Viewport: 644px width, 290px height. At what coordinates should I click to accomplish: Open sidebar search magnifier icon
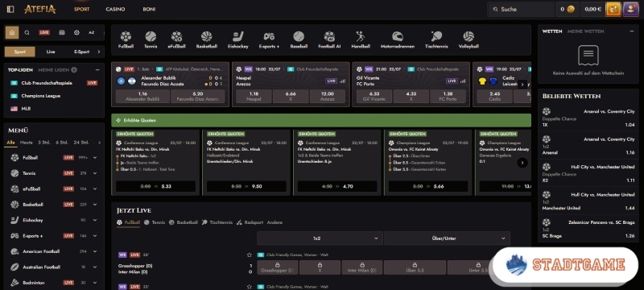tap(27, 32)
